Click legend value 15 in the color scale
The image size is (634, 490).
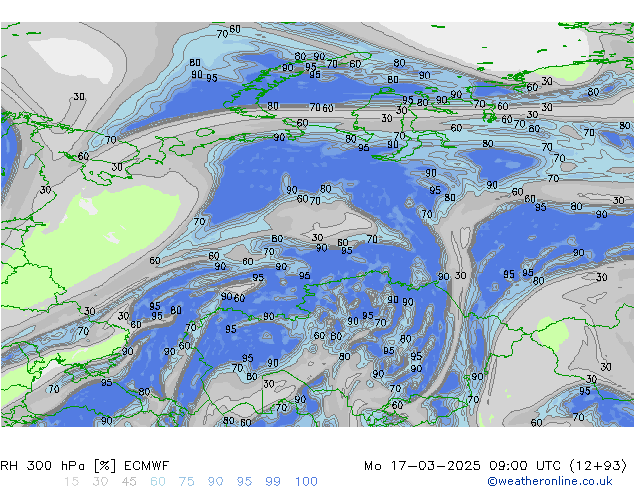(71, 482)
